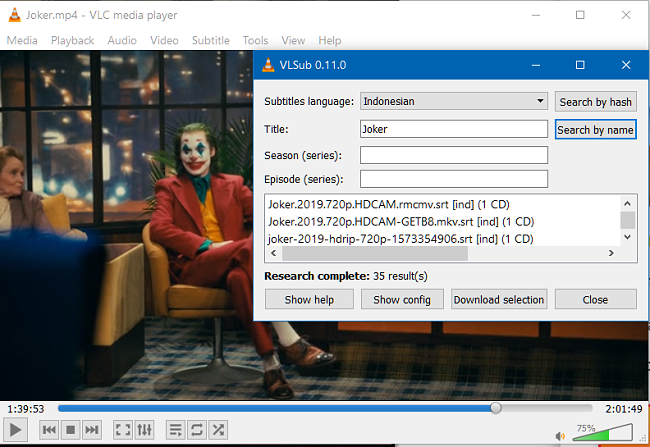This screenshot has width=650, height=447.
Task: Stop video playback
Action: pyautogui.click(x=70, y=430)
